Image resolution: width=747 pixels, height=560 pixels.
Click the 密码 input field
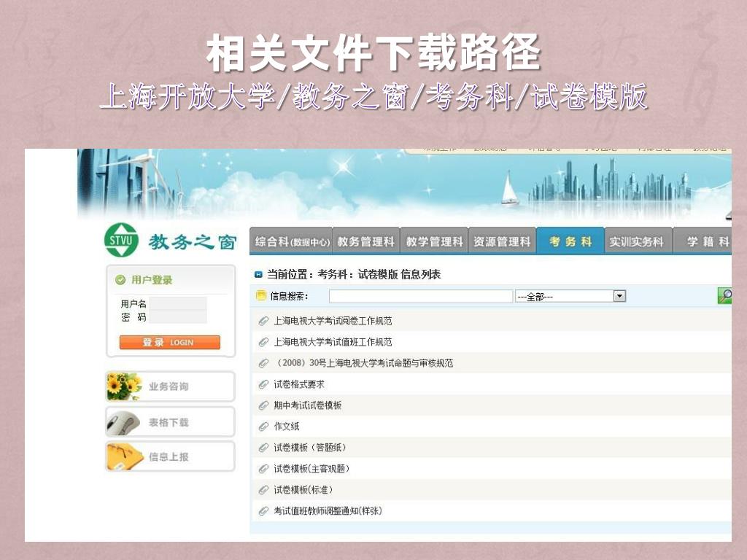178,317
